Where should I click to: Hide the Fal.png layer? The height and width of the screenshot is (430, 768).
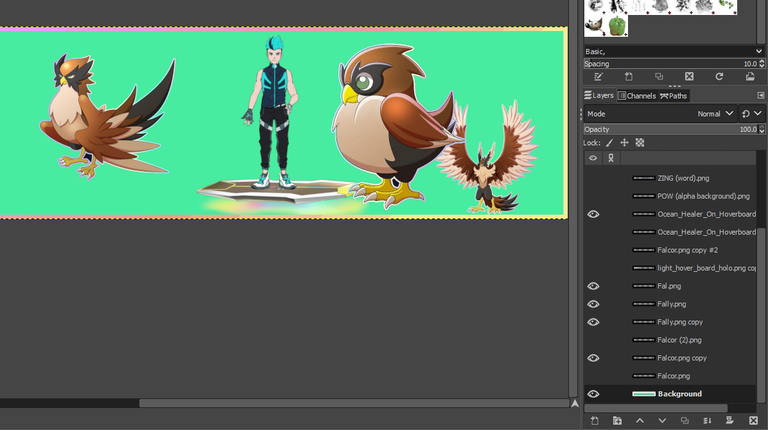(593, 286)
